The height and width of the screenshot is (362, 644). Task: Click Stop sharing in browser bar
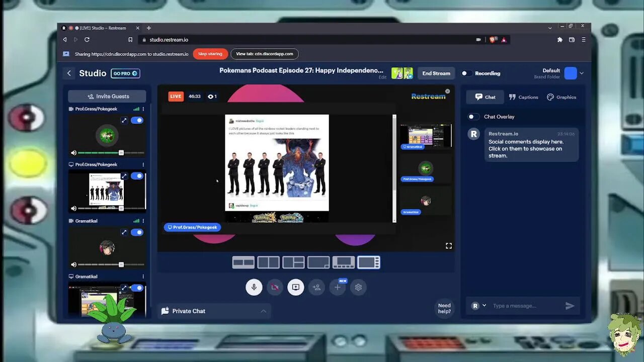click(x=210, y=54)
